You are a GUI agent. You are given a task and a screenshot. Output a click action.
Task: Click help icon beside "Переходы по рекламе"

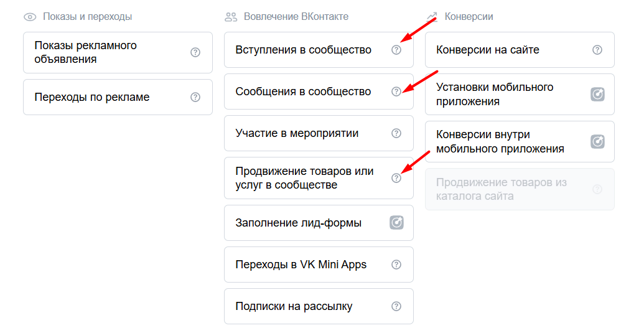tap(195, 97)
